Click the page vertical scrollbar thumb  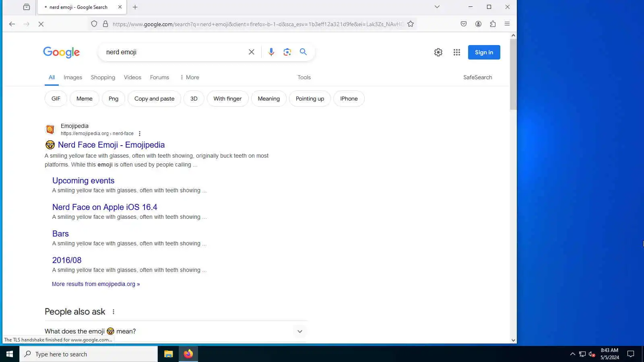tap(513, 74)
